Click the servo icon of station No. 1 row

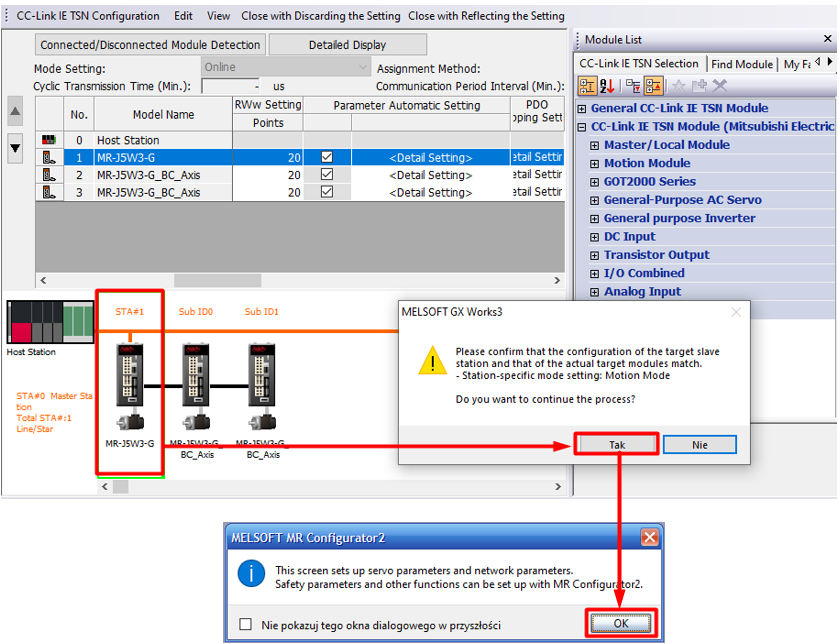click(x=49, y=158)
